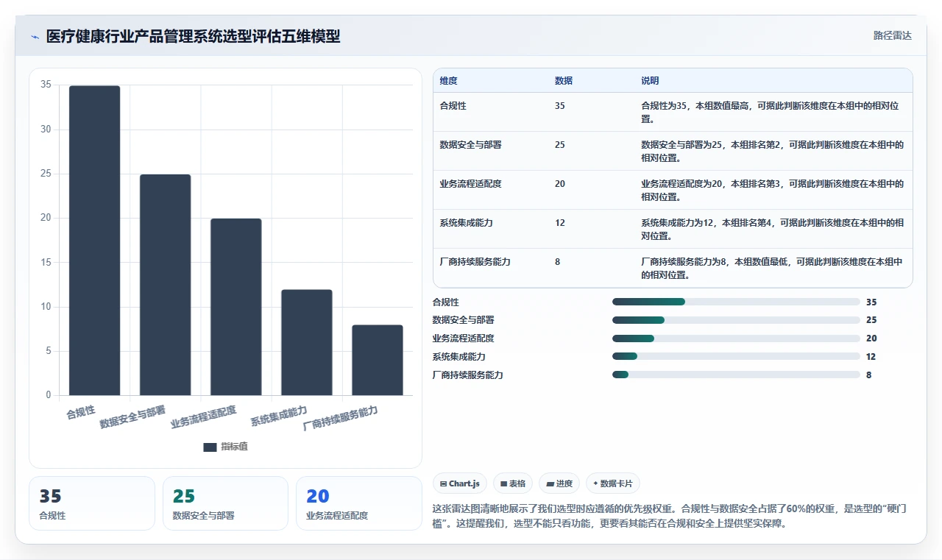The width and height of the screenshot is (942, 560).
Task: Click the 厂商持续服务能力 x-axis label
Action: [x=341, y=418]
